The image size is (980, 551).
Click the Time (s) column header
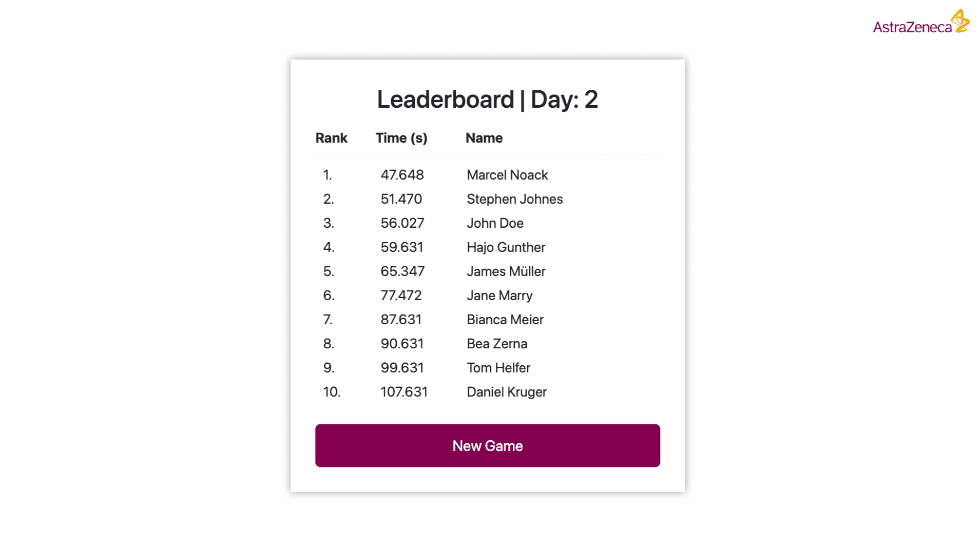[x=401, y=138]
